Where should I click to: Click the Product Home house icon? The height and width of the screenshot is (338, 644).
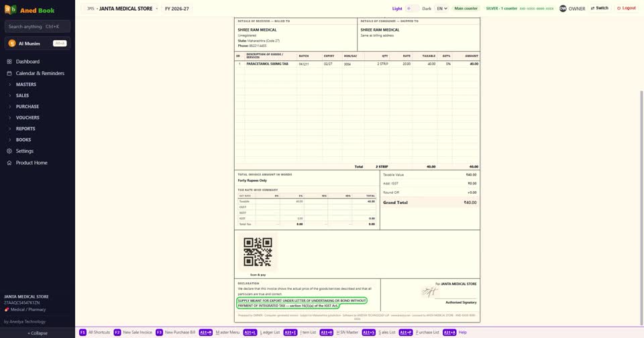[9, 163]
